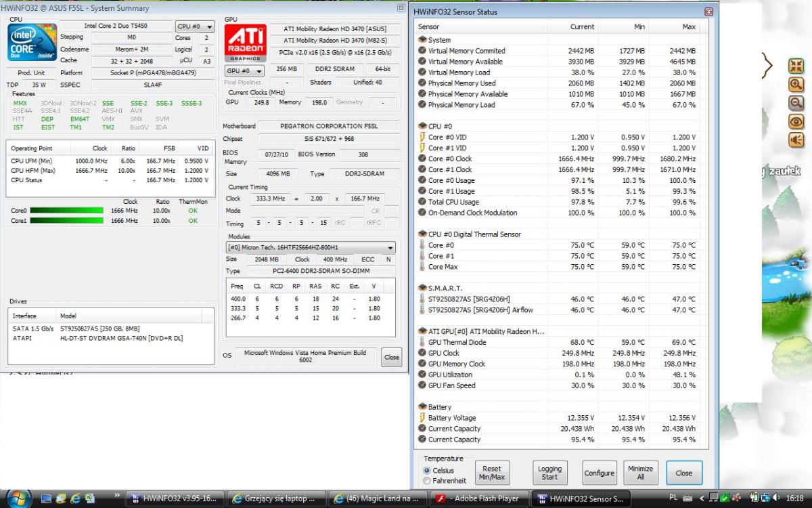Click the lightning icon beside Core #1 VID
Screen dimensions: 812x508
pyautogui.click(x=422, y=148)
